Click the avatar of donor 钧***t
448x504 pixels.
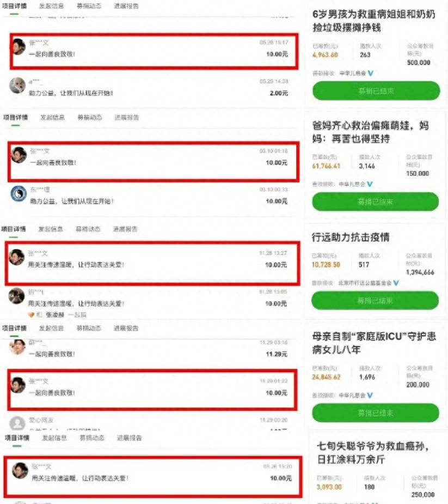click(16, 296)
